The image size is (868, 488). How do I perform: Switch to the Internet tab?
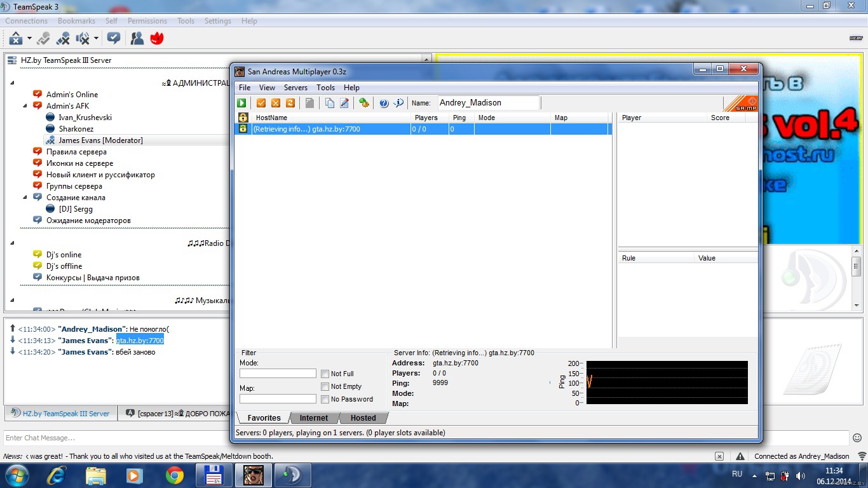pos(314,418)
